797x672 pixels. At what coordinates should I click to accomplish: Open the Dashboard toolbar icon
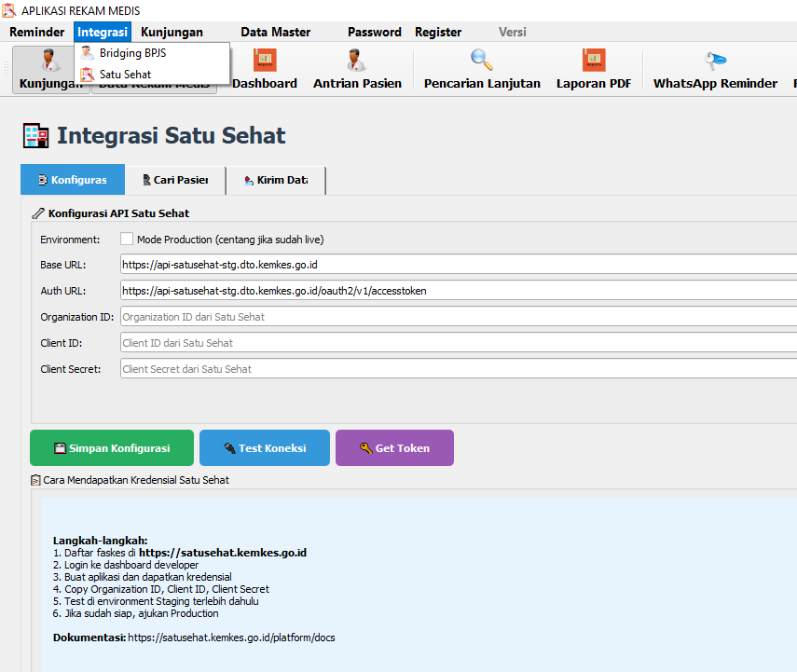(x=265, y=60)
